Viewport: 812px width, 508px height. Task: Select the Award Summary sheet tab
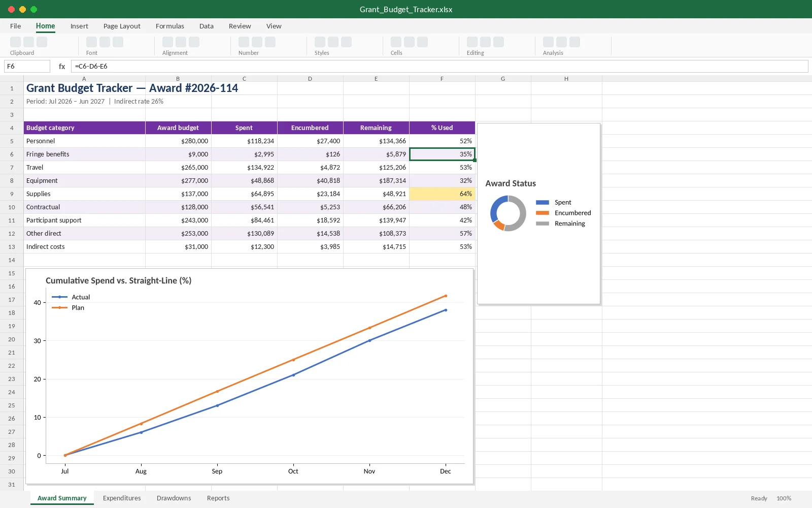[62, 498]
